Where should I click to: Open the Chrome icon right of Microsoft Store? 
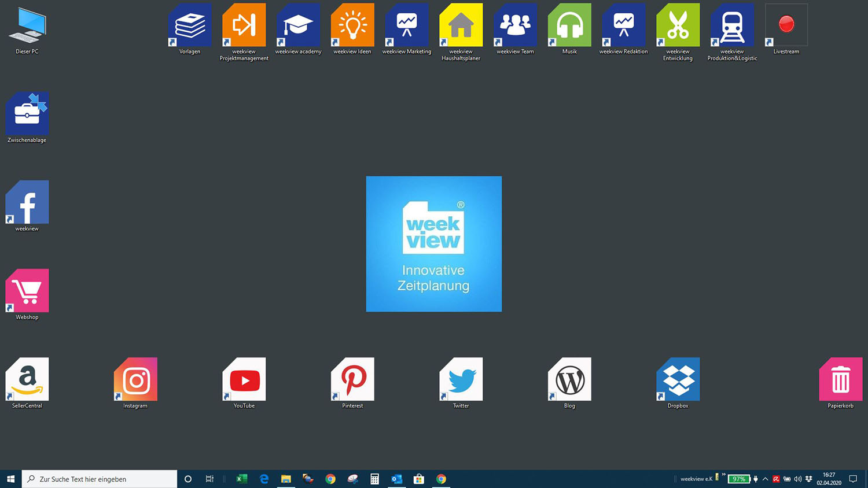(442, 479)
